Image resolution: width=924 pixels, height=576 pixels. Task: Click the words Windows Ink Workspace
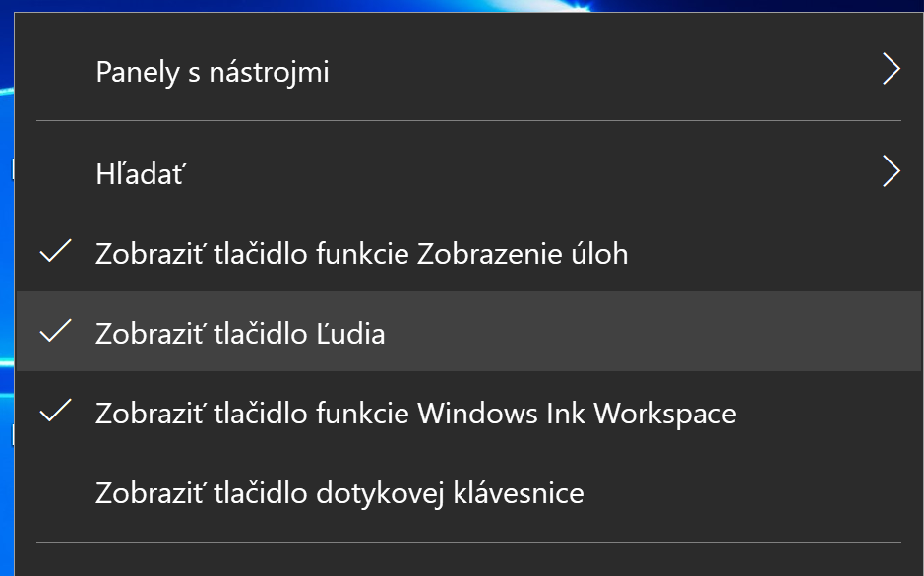[x=577, y=414]
